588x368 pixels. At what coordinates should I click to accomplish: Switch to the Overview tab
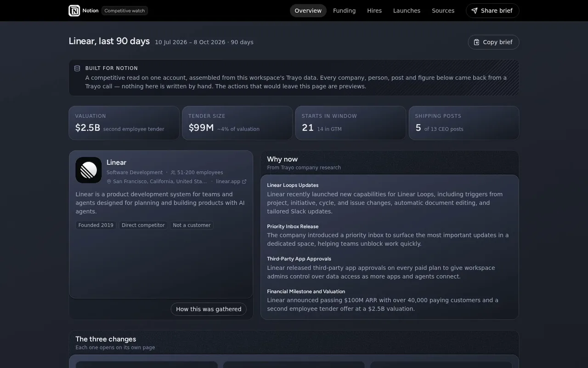point(308,11)
